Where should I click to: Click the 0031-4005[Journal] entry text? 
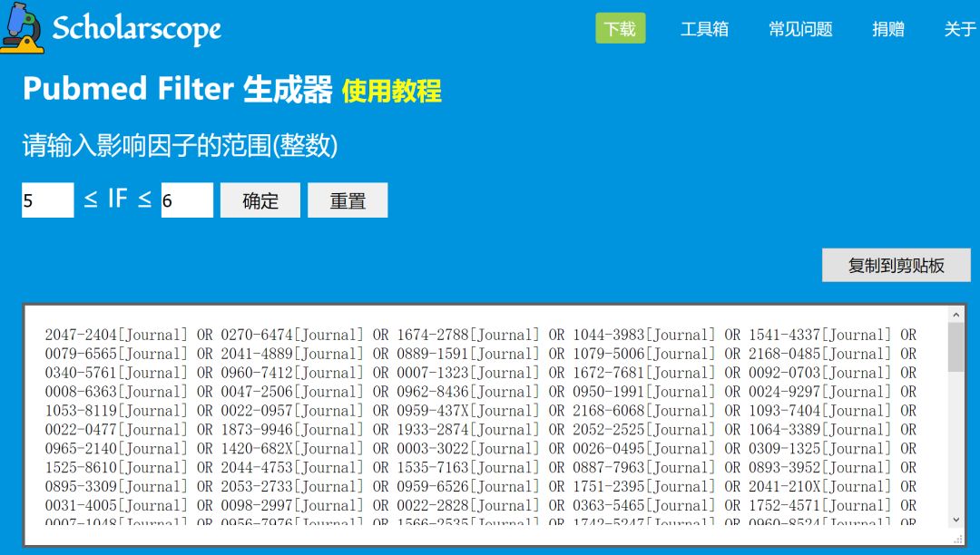pyautogui.click(x=116, y=505)
